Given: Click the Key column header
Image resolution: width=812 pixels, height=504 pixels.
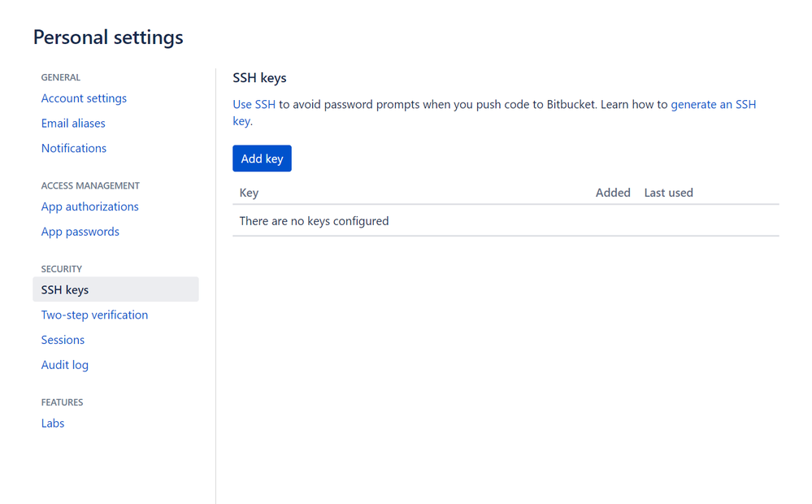Looking at the screenshot, I should coord(249,193).
